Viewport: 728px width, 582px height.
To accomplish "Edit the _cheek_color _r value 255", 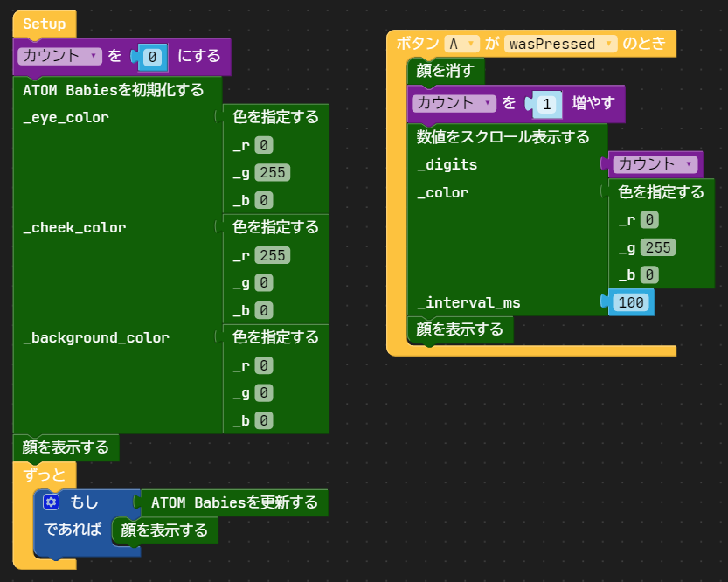I will tap(273, 255).
